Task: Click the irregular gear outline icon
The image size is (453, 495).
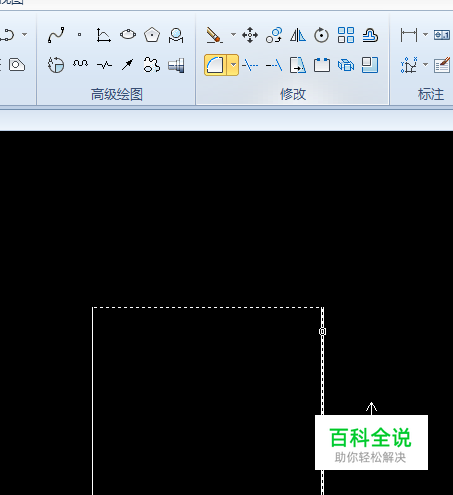Action: (x=152, y=65)
